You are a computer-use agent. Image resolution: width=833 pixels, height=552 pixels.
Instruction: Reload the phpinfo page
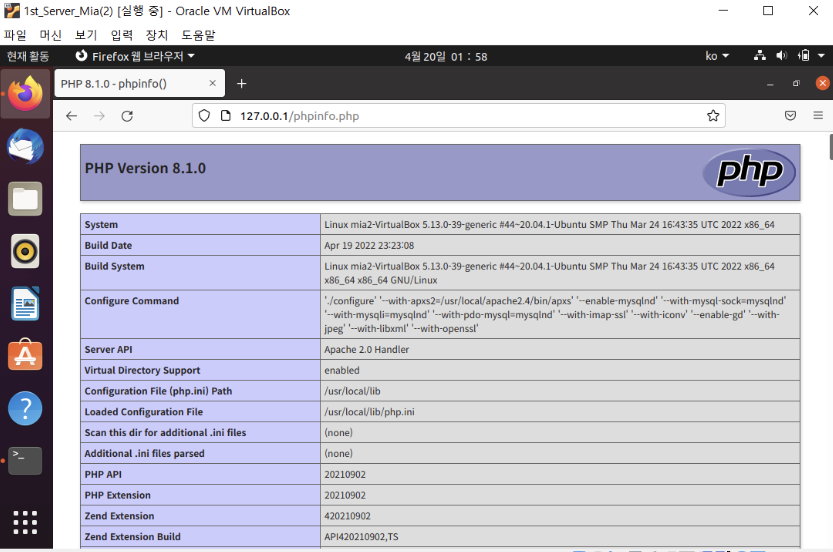click(127, 116)
